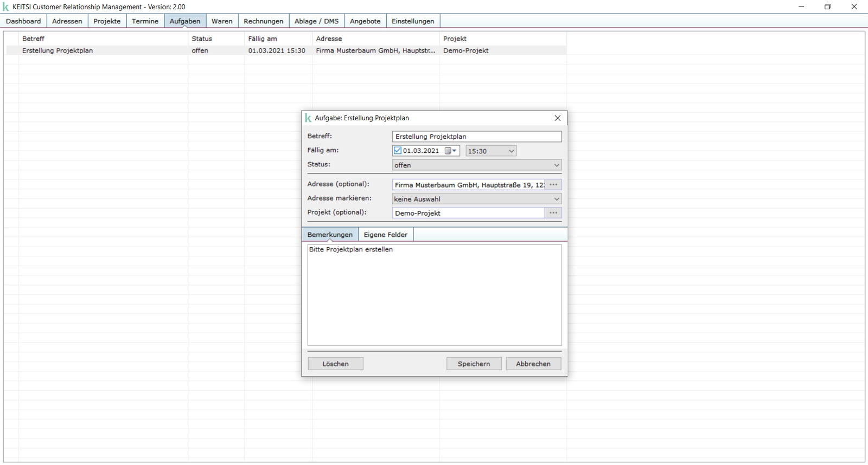Click the Betreff input field

(x=477, y=137)
